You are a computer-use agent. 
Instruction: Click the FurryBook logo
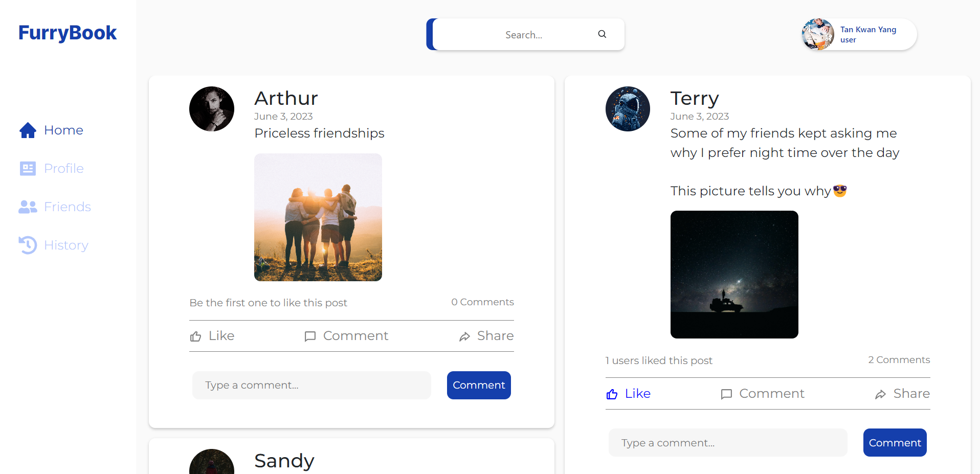pyautogui.click(x=68, y=32)
